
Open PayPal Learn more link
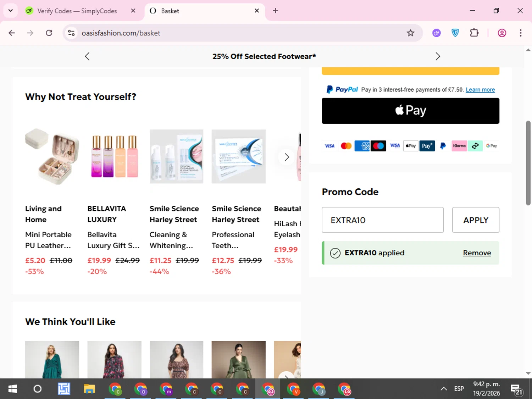click(x=480, y=90)
